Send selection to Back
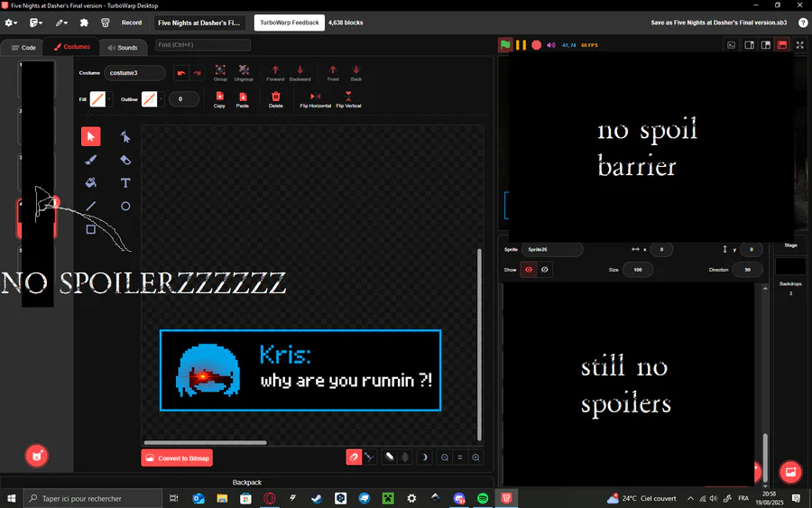 pyautogui.click(x=356, y=73)
